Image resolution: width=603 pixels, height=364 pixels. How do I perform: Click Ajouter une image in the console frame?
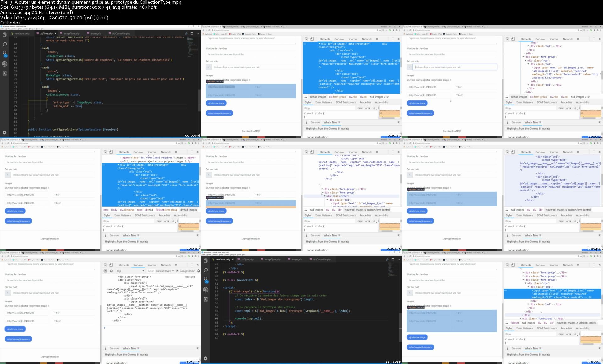[x=15, y=329]
